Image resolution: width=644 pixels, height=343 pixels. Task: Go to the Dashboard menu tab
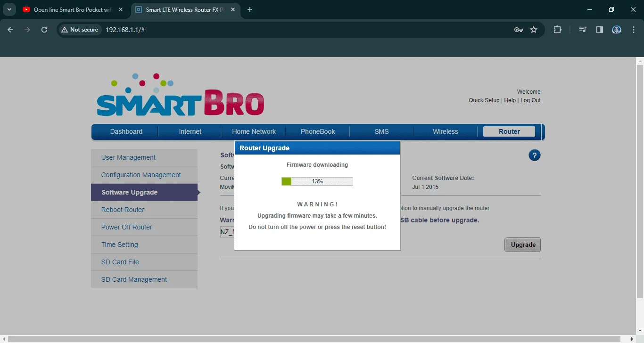click(x=126, y=131)
